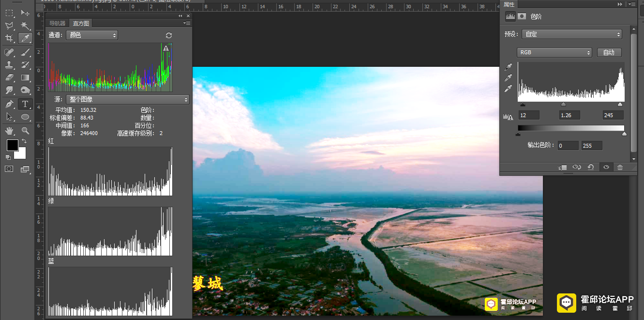This screenshot has width=644, height=320.
Task: Toggle Quick Mask mode
Action: click(x=9, y=168)
